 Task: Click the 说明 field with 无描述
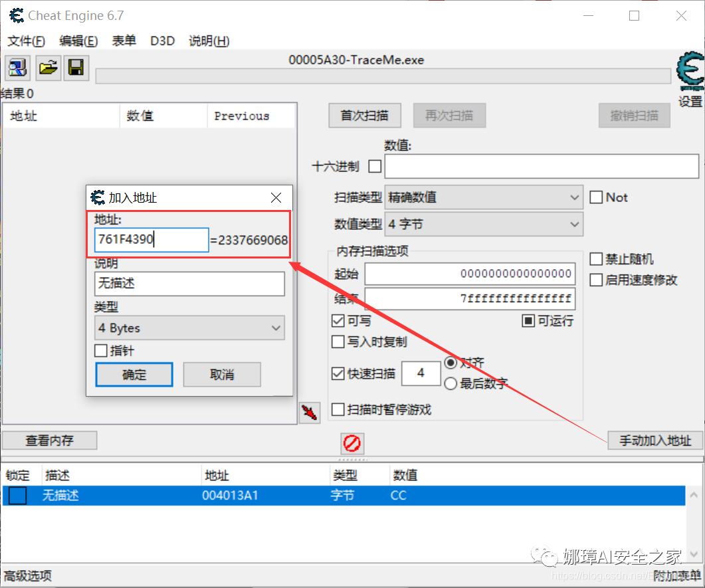pos(189,283)
